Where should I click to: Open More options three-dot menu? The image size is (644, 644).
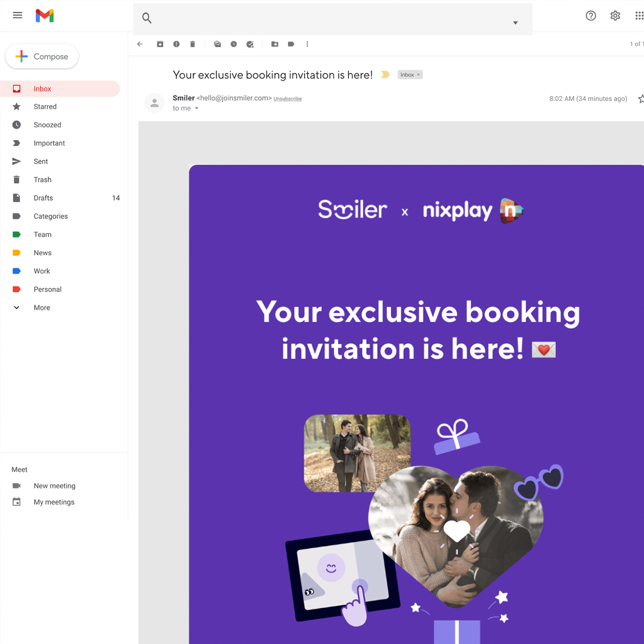307,44
